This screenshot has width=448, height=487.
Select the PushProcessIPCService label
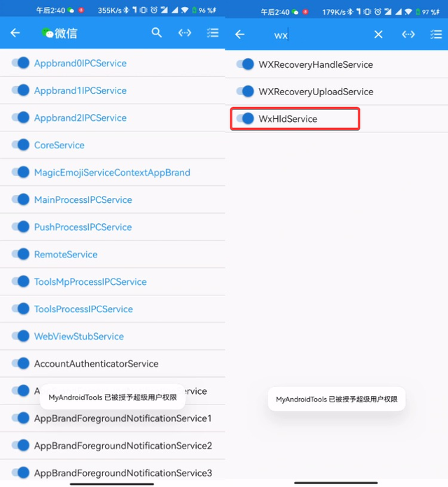click(83, 227)
